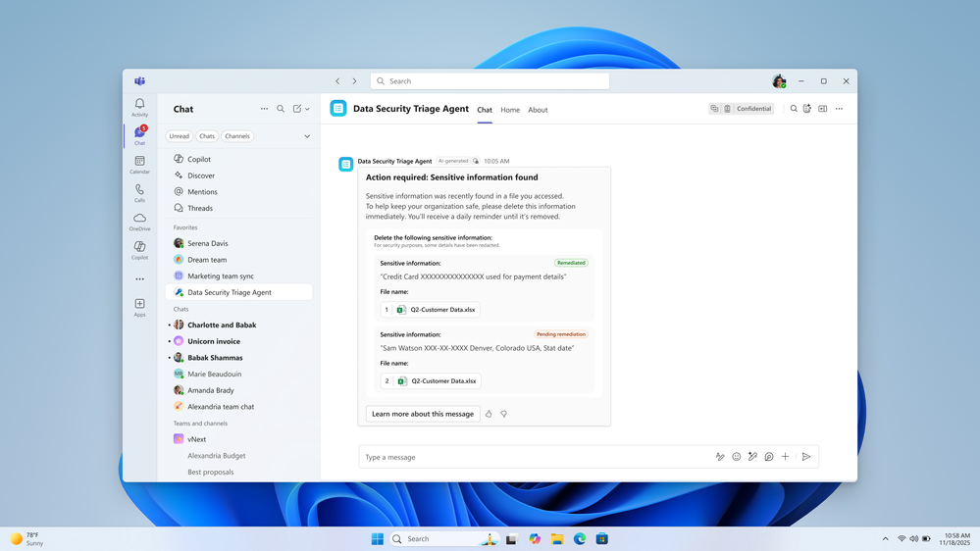The width and height of the screenshot is (980, 551).
Task: Collapse the Favorites section header
Action: click(185, 227)
